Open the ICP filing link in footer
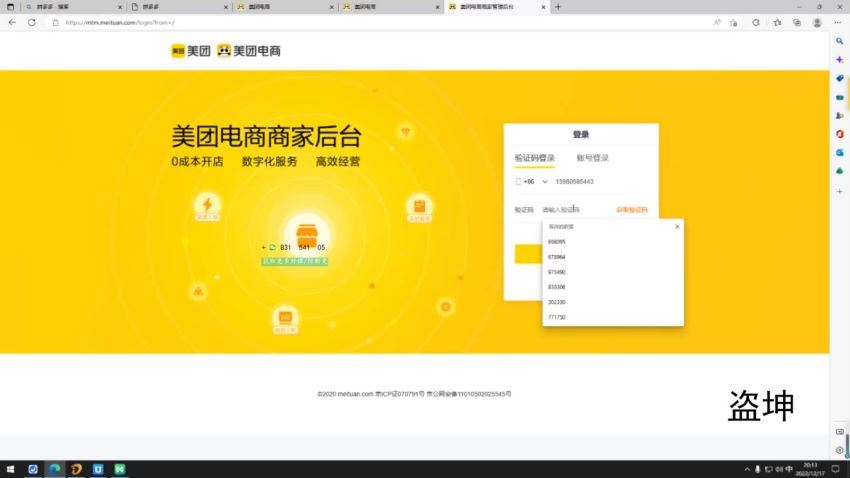850x478 pixels. pos(400,394)
